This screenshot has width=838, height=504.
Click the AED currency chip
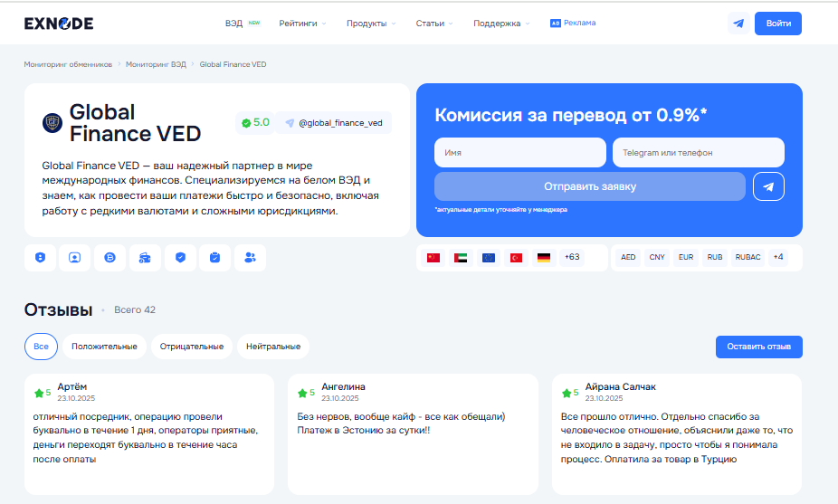(628, 257)
